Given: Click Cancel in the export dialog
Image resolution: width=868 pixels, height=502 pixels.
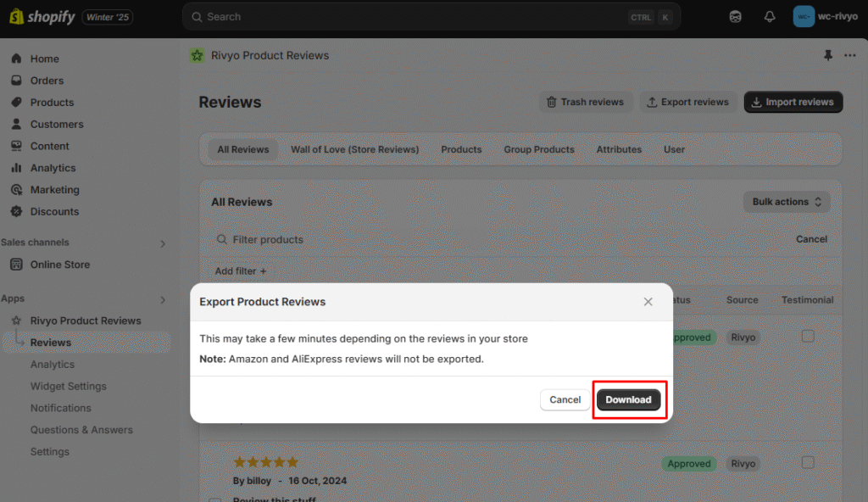Looking at the screenshot, I should pyautogui.click(x=565, y=400).
